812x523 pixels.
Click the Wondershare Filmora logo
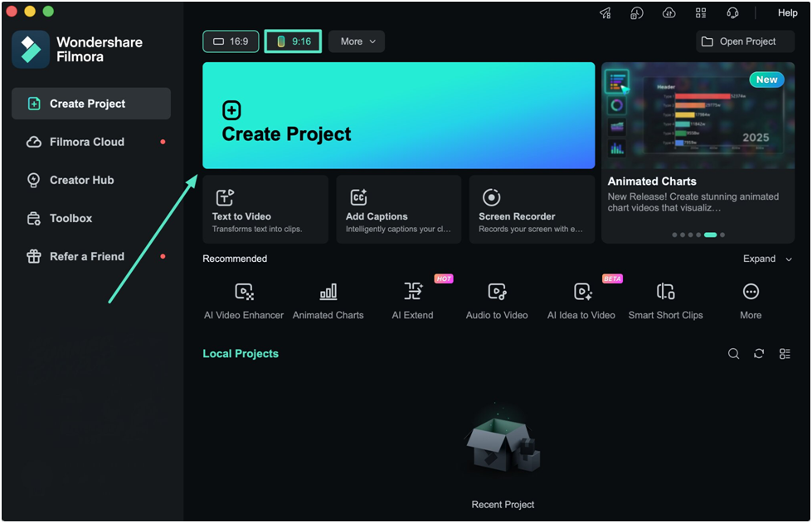[x=31, y=50]
